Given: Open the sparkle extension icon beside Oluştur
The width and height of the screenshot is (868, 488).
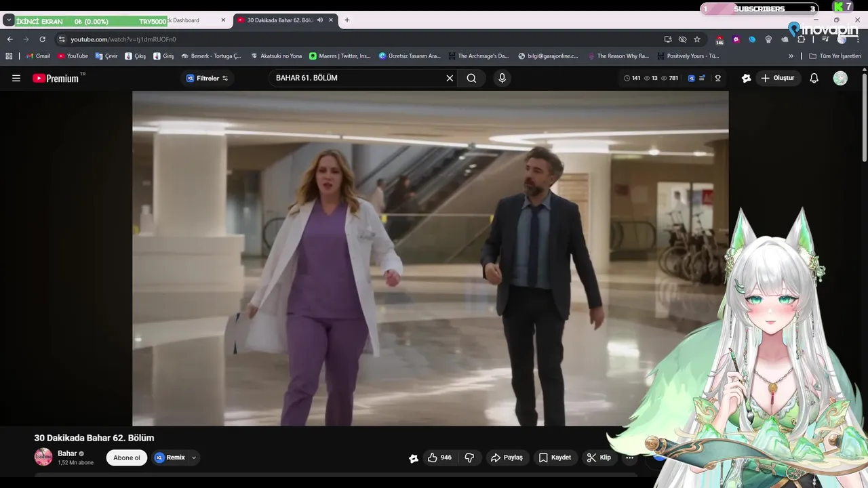Looking at the screenshot, I should coord(747,78).
